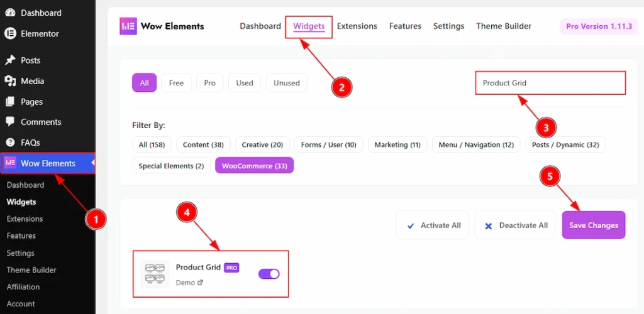Open Extensions submenu in sidebar
This screenshot has height=314, width=644.
click(25, 219)
